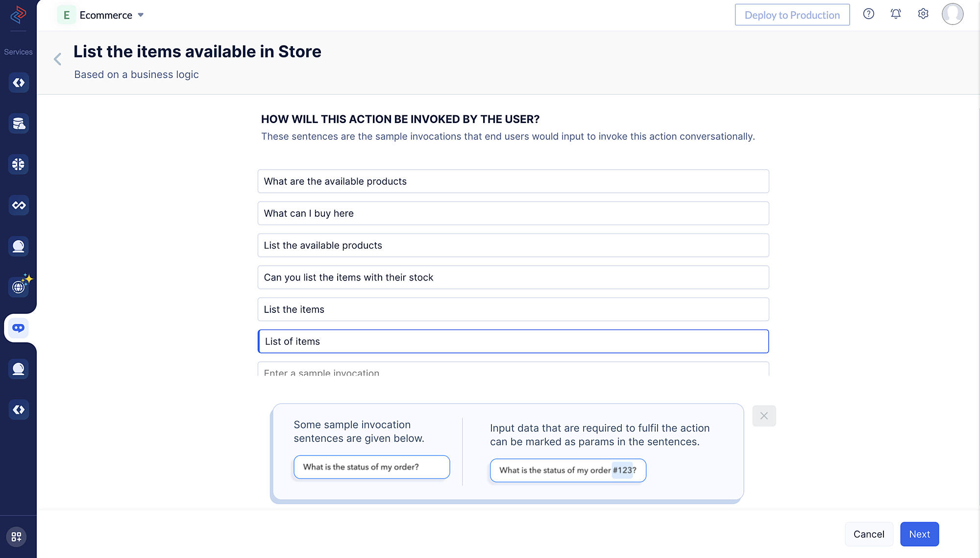Click the user profile avatar

(x=952, y=14)
